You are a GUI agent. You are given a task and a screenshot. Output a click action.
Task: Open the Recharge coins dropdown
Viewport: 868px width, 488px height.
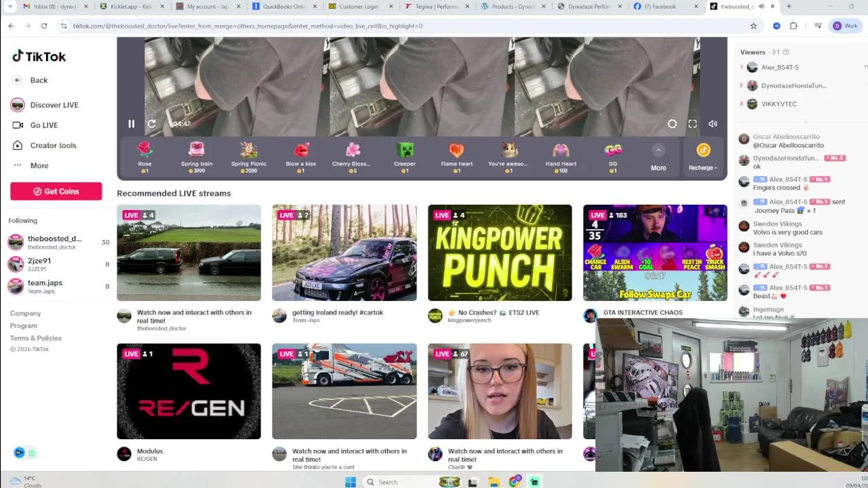click(x=703, y=157)
